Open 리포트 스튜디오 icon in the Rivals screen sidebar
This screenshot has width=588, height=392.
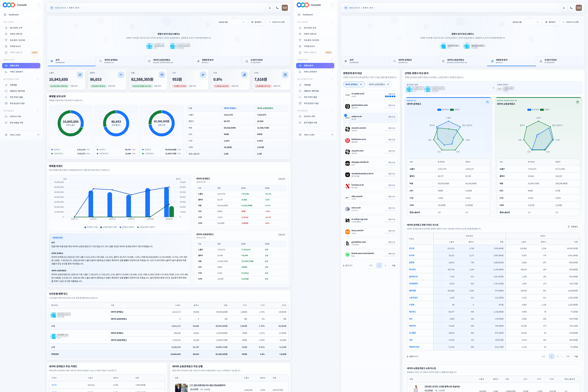point(300,34)
